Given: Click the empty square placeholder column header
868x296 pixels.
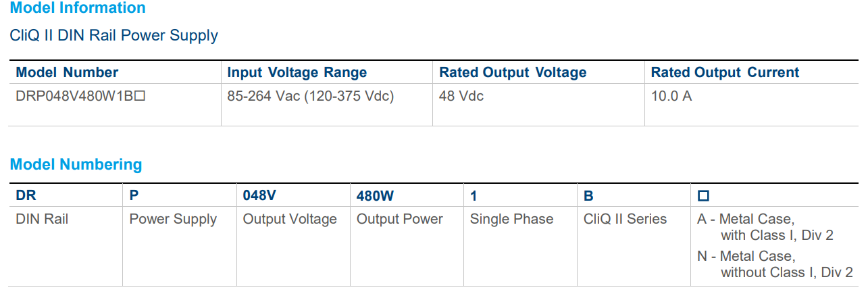Looking at the screenshot, I should point(703,197).
